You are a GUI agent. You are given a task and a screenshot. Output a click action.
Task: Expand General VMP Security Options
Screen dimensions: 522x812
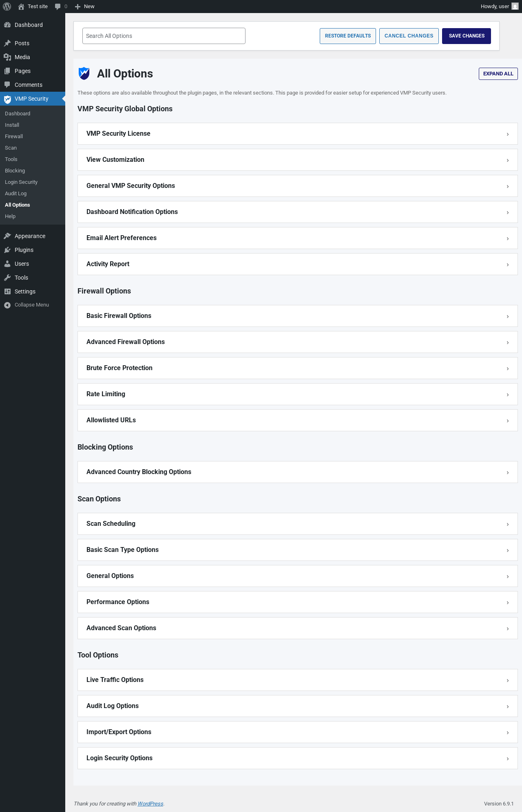pos(298,186)
